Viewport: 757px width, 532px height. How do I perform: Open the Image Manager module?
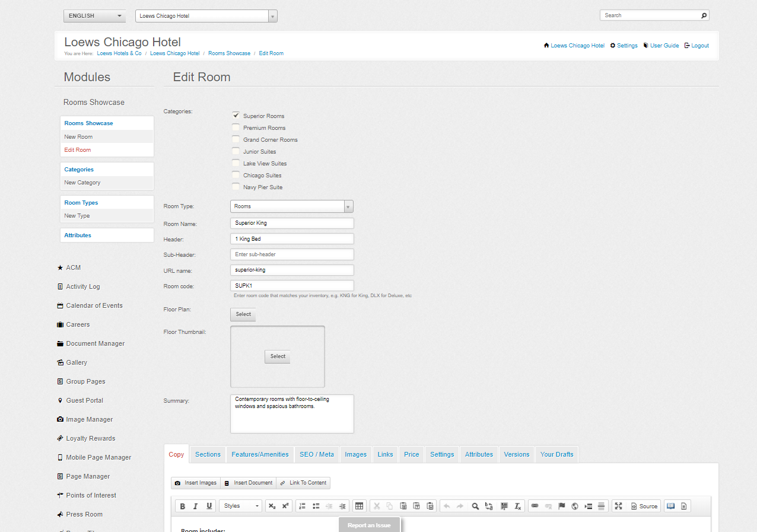pos(89,419)
